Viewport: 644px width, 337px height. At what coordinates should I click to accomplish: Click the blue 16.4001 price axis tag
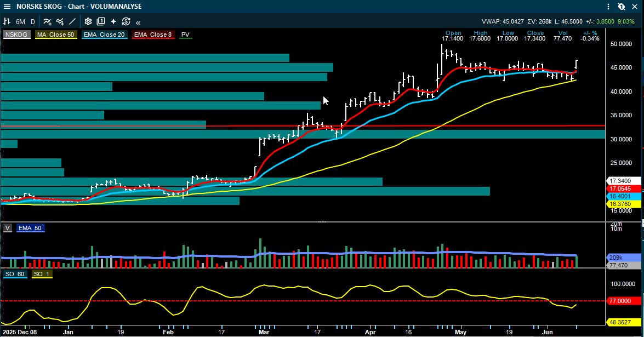click(x=624, y=197)
